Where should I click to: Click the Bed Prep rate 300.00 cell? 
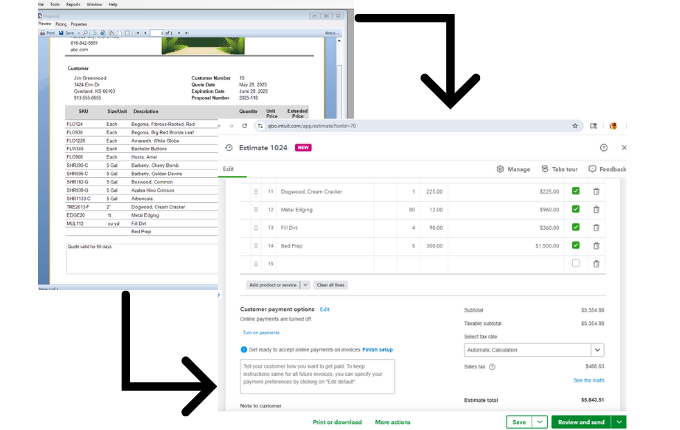point(434,246)
